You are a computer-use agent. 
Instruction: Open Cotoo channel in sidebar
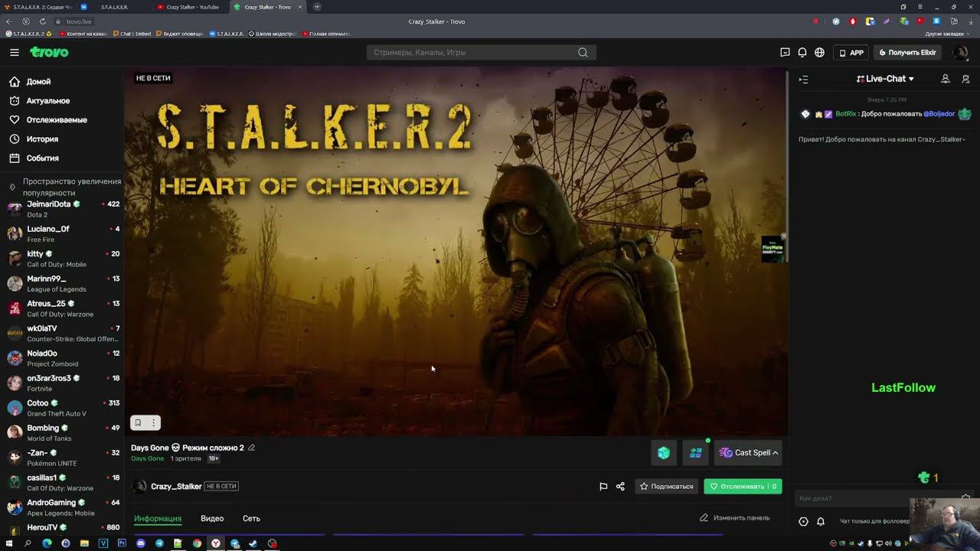(62, 408)
